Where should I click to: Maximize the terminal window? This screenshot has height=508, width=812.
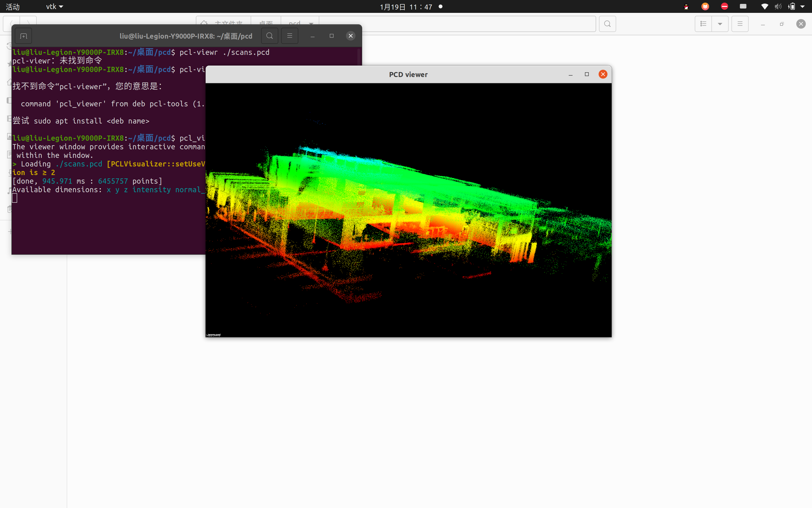coord(331,36)
